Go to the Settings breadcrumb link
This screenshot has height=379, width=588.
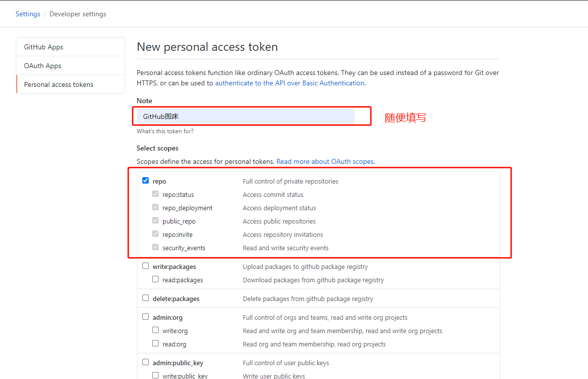[28, 14]
